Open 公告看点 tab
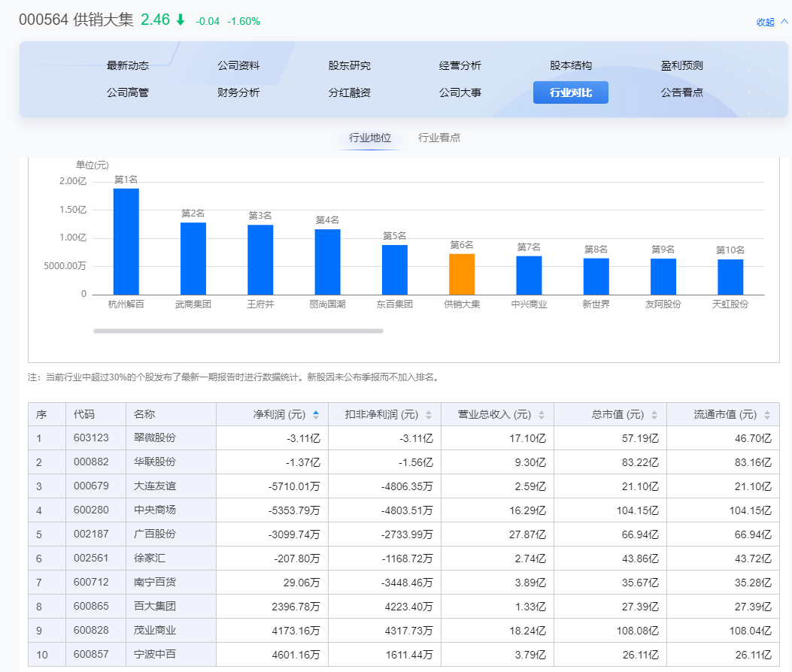 (681, 92)
